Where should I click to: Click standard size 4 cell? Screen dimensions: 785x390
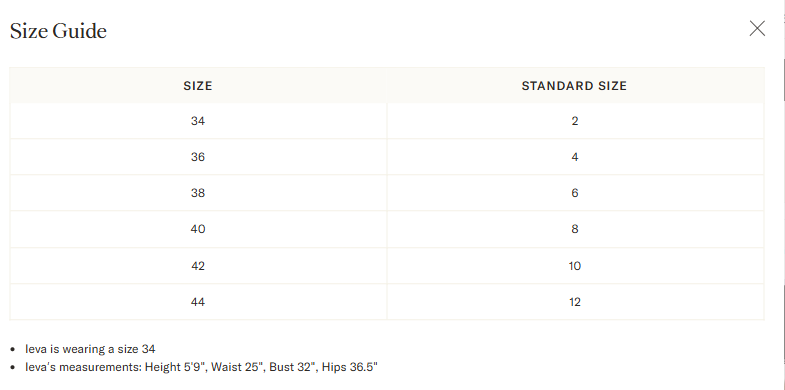click(575, 157)
